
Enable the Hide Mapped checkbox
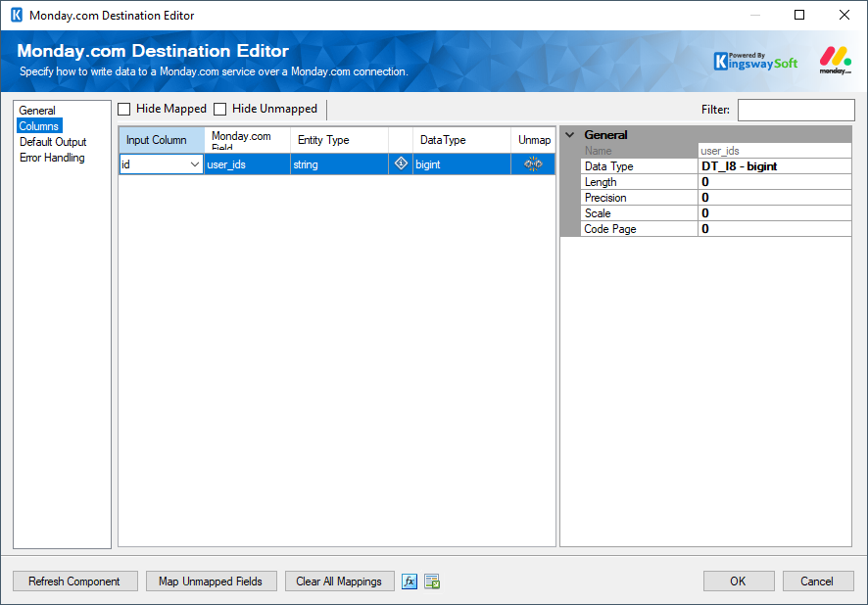click(x=124, y=109)
